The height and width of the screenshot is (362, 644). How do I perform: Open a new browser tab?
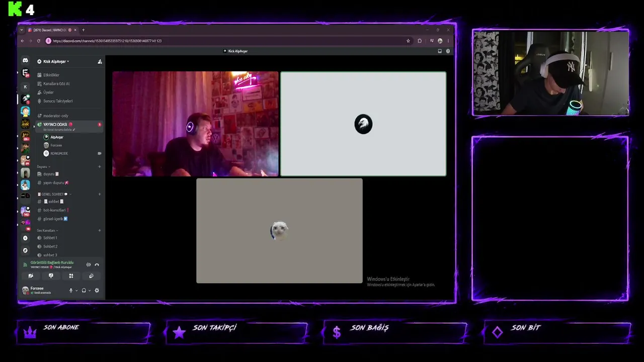[84, 30]
